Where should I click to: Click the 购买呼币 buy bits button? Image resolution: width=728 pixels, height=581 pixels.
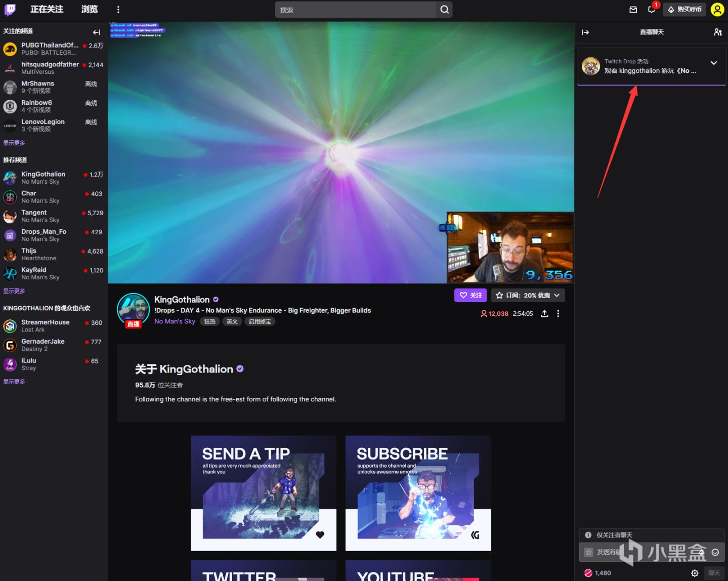[x=684, y=10]
